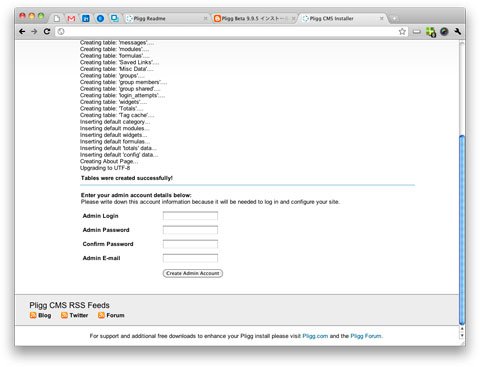Open the blank document pinned tab
The image size is (480, 367).
click(57, 18)
